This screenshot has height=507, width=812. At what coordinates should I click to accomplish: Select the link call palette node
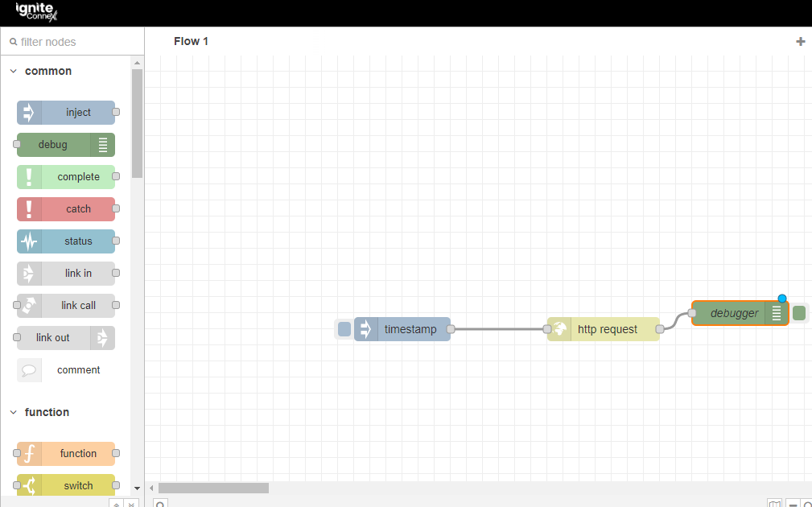coord(66,306)
